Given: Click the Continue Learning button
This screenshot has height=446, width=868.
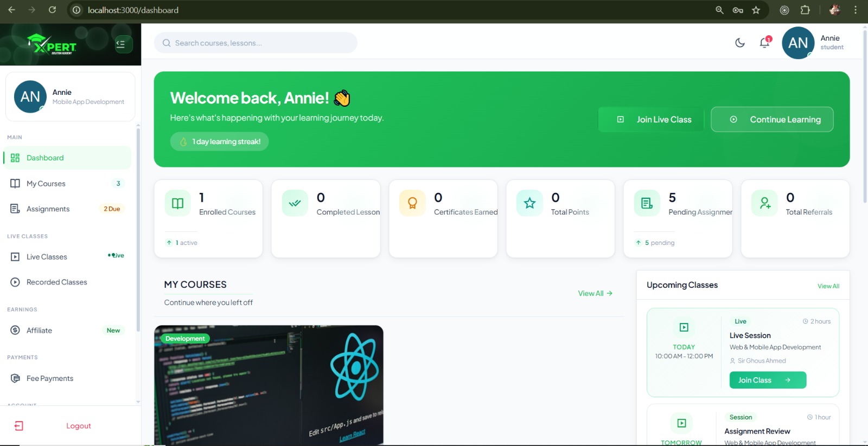Looking at the screenshot, I should click(x=772, y=119).
